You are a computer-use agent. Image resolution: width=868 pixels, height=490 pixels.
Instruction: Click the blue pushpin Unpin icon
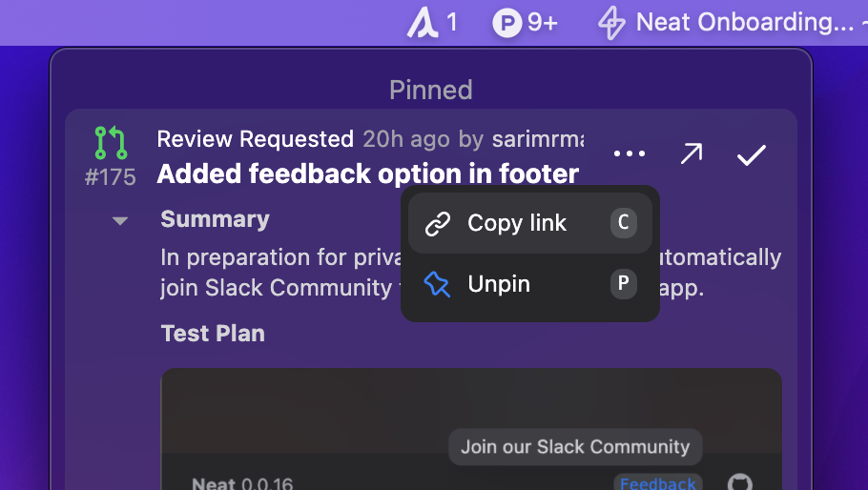[x=437, y=284]
